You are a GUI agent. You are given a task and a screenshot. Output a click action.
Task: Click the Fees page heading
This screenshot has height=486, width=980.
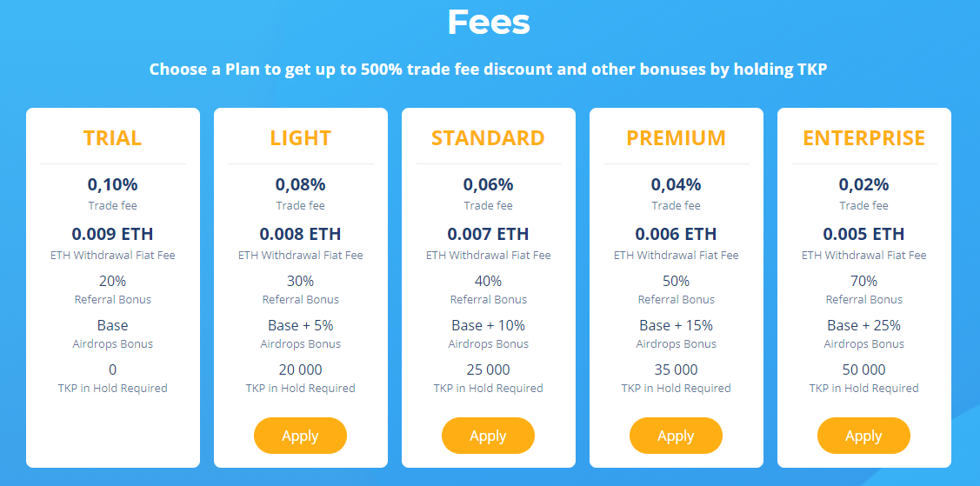[489, 23]
